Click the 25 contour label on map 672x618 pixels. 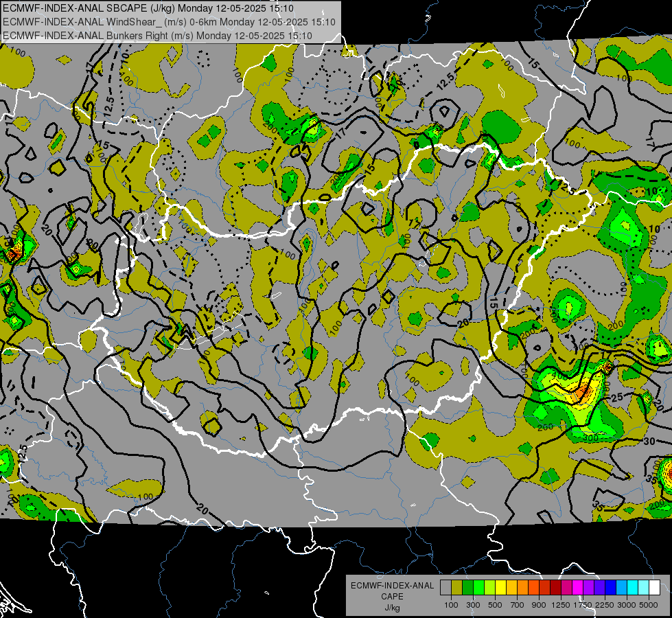pyautogui.click(x=616, y=397)
